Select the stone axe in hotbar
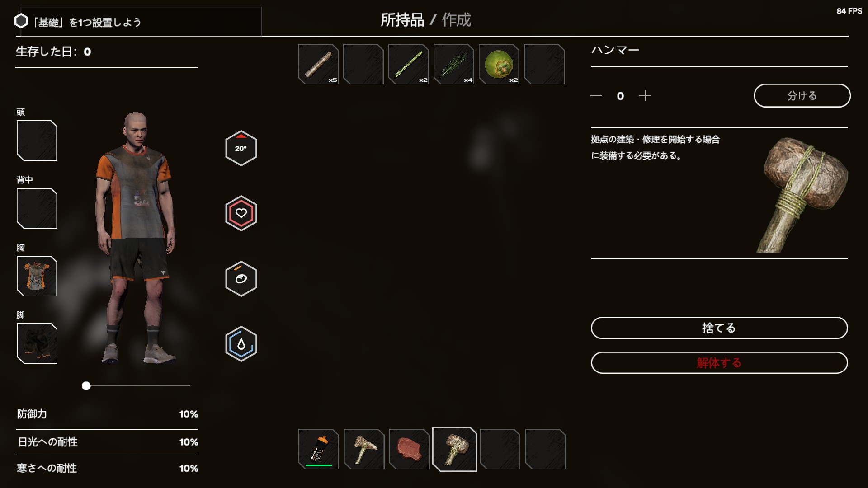This screenshot has height=488, width=868. coord(364,449)
